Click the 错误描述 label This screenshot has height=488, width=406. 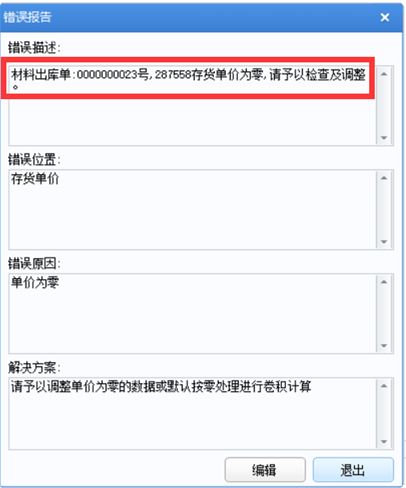(x=34, y=48)
